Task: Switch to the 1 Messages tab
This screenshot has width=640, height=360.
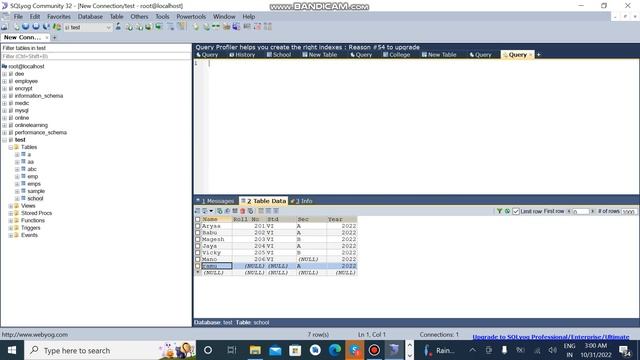Action: click(216, 201)
